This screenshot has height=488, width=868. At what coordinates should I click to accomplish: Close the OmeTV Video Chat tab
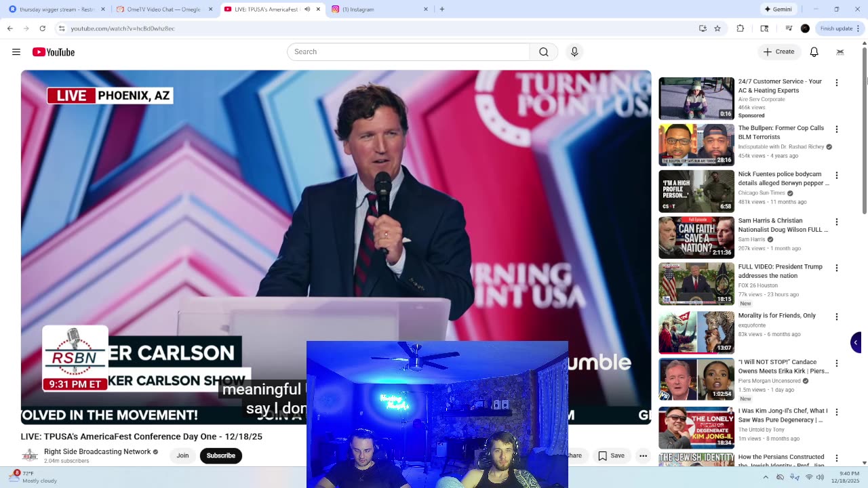pos(210,9)
